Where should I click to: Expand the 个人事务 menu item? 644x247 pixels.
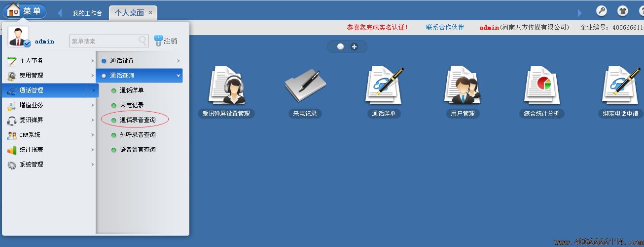coord(50,61)
